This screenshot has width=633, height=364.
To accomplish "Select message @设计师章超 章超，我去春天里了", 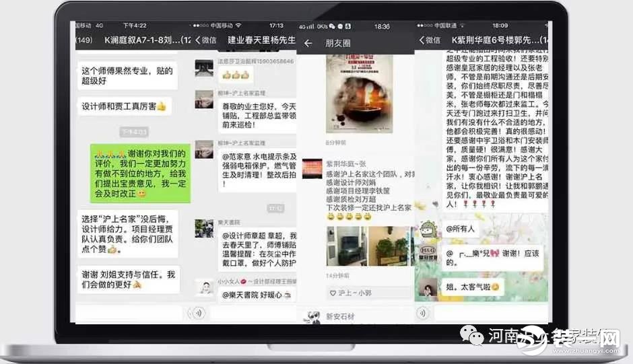I will click(257, 250).
